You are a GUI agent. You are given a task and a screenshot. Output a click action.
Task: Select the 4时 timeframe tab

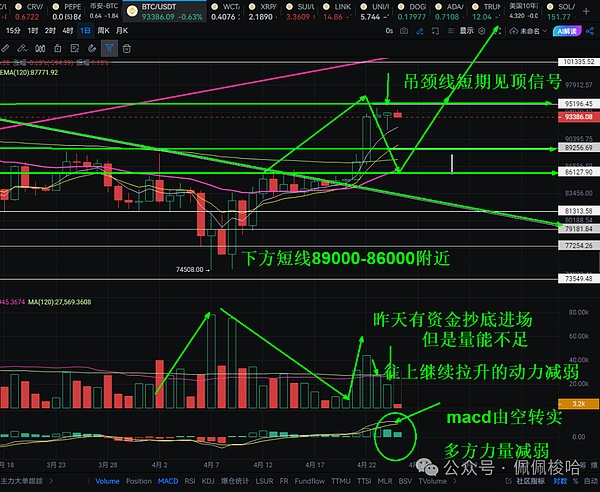pos(67,31)
